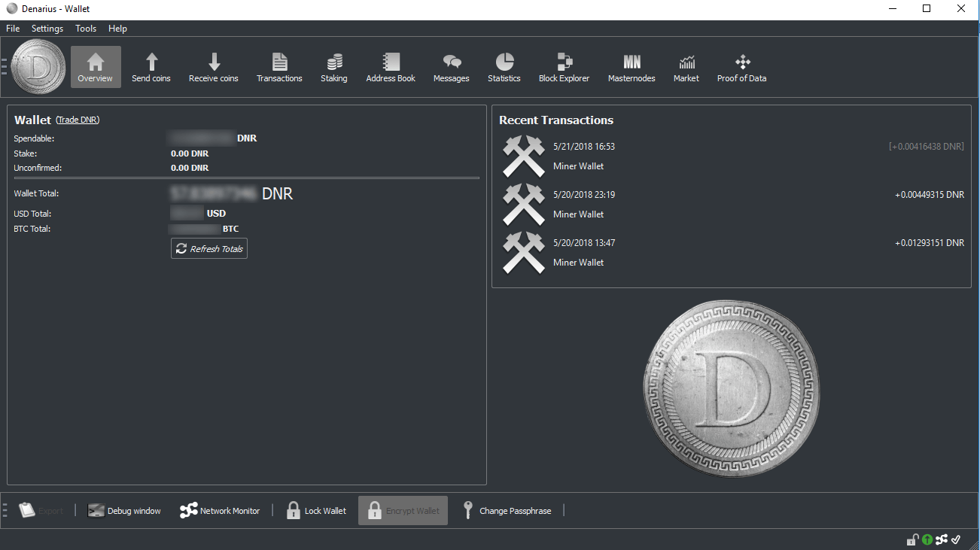Open the Receive coins screen
The width and height of the screenshot is (980, 550).
[x=213, y=66]
